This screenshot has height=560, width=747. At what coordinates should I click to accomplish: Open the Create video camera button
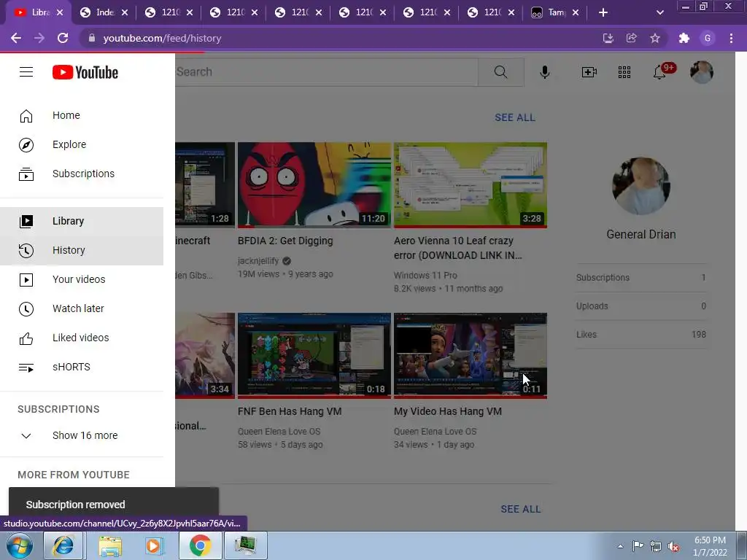(x=589, y=72)
